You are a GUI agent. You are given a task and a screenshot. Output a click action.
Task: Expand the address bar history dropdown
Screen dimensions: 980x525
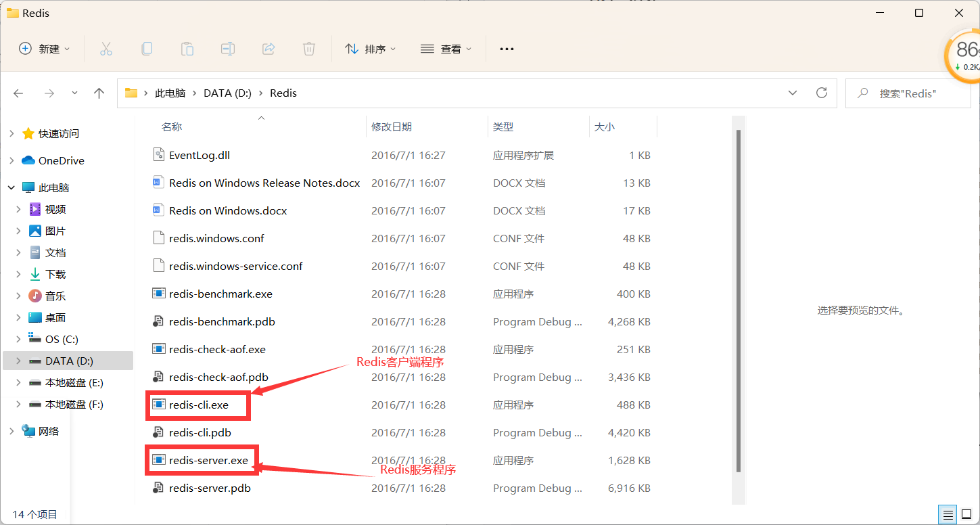point(793,93)
